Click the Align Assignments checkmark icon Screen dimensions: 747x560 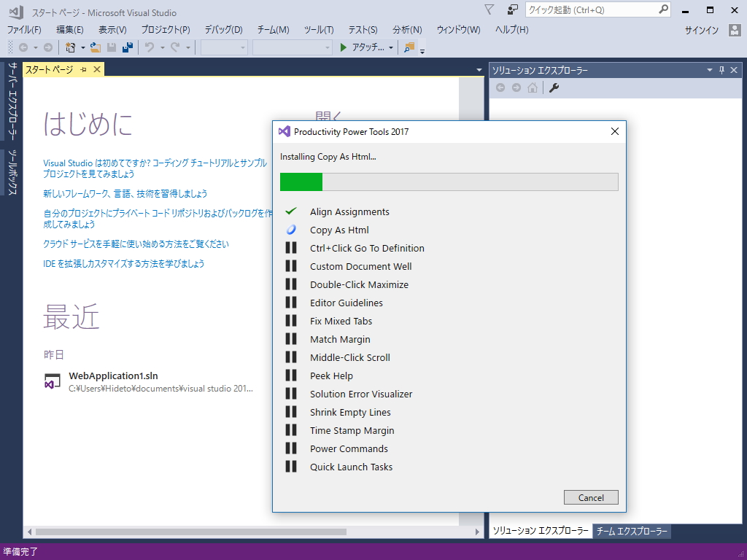pos(291,211)
